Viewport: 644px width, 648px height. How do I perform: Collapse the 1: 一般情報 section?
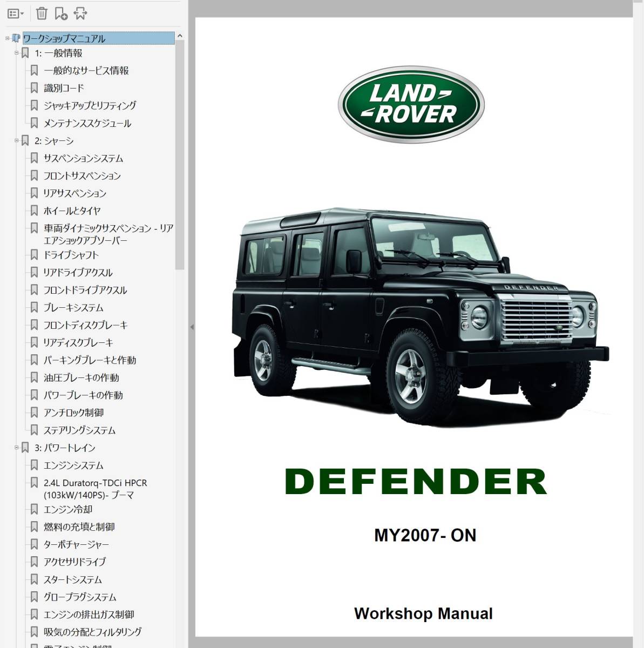click(x=17, y=53)
